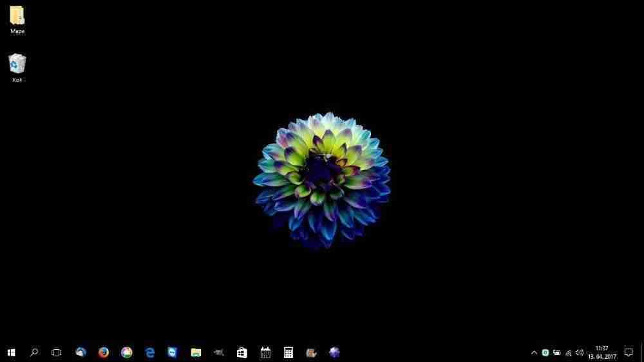Launch the Calendar app from taskbar
644x362 pixels.
pyautogui.click(x=265, y=352)
